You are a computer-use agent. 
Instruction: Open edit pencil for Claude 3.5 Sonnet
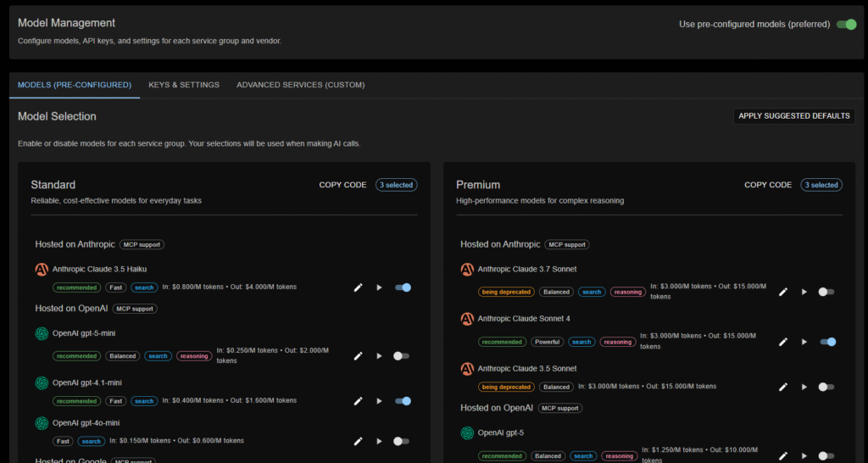click(783, 387)
